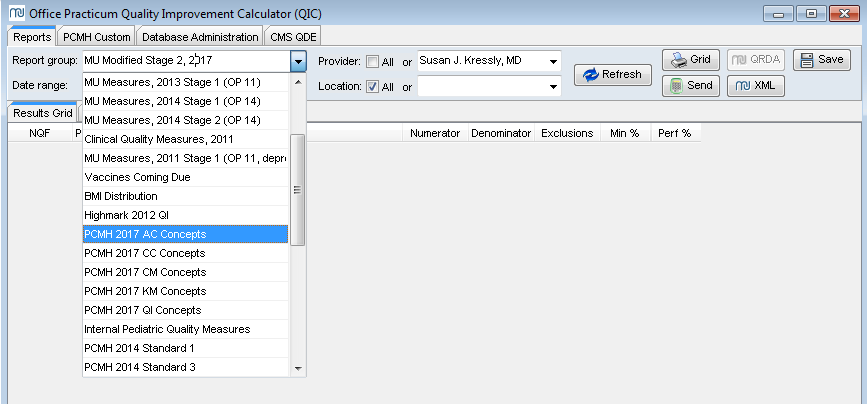This screenshot has width=867, height=404.
Task: Select PCMH 2017 KM Concepts entry
Action: pos(186,291)
